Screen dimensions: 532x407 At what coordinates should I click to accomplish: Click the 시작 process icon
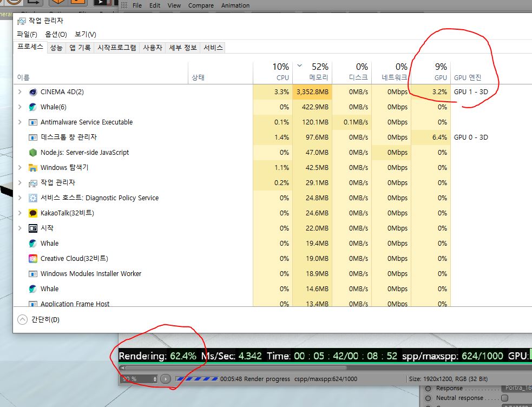click(x=33, y=228)
